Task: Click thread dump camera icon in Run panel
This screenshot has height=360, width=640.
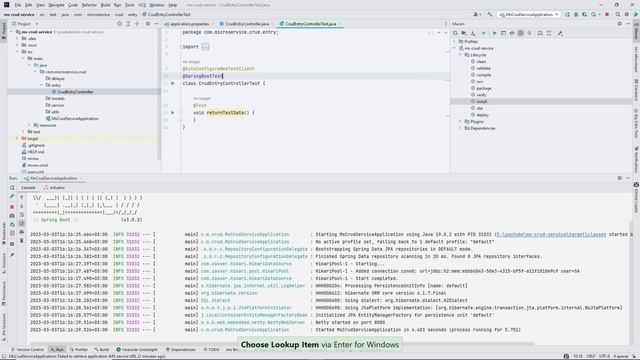Action: tap(12, 216)
